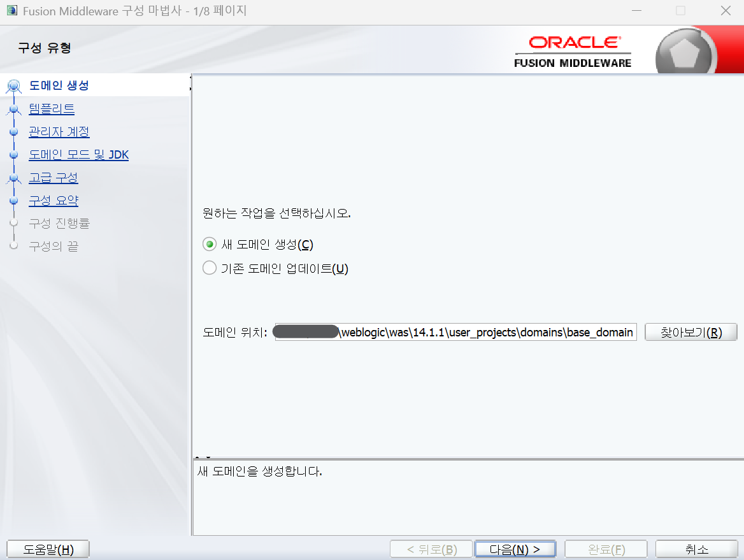Image resolution: width=744 pixels, height=560 pixels.
Task: Click the 취소 cancel button
Action: tap(697, 549)
